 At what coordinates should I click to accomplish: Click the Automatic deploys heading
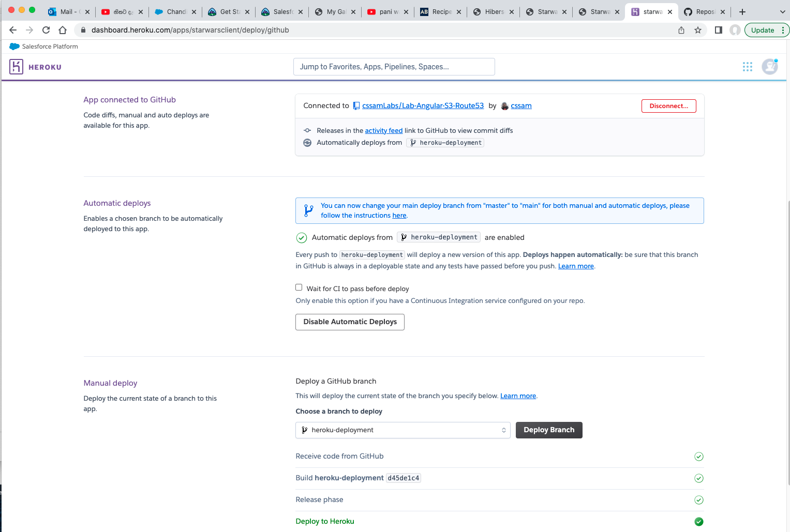click(x=117, y=203)
